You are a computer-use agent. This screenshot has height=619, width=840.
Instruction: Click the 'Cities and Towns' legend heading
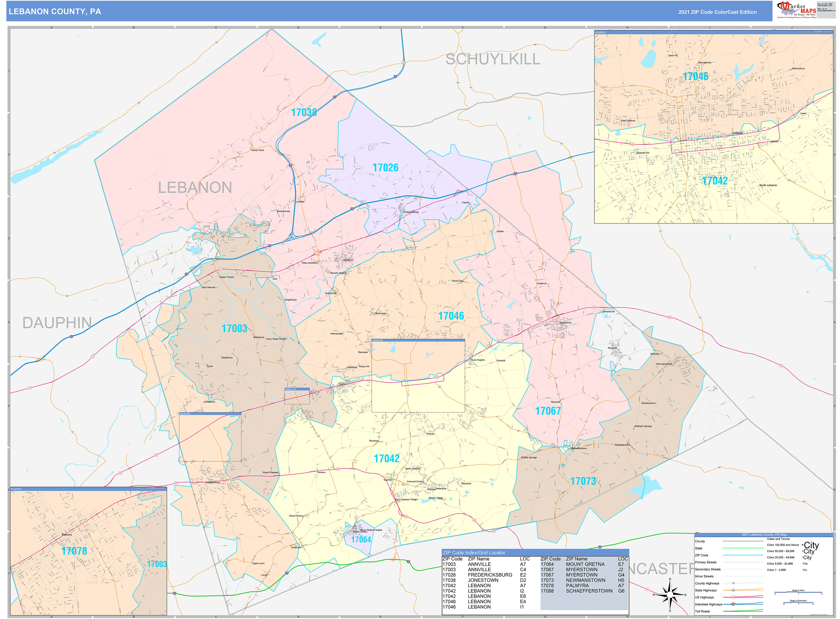coord(778,539)
